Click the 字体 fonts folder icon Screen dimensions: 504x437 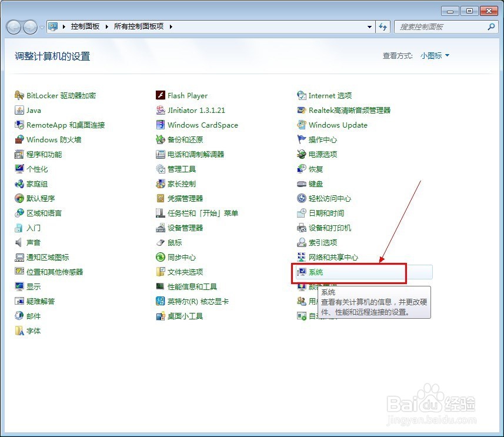19,331
